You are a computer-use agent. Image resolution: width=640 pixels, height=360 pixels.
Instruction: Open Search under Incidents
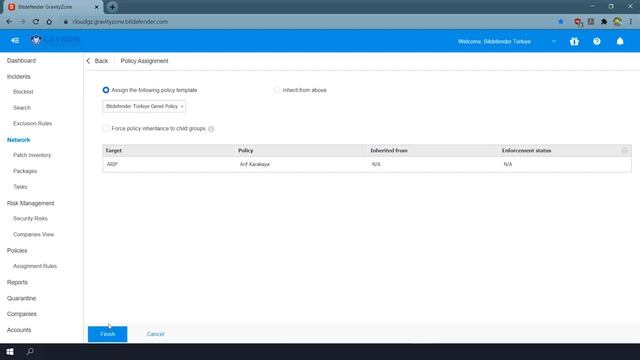point(22,108)
